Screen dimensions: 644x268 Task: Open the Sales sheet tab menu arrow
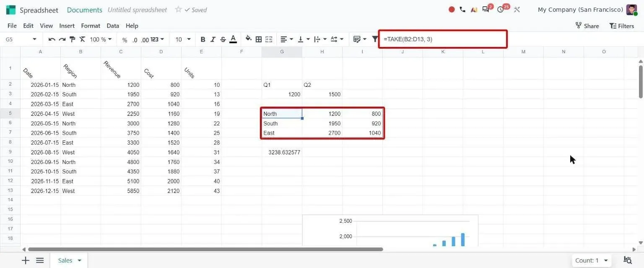[x=79, y=260]
